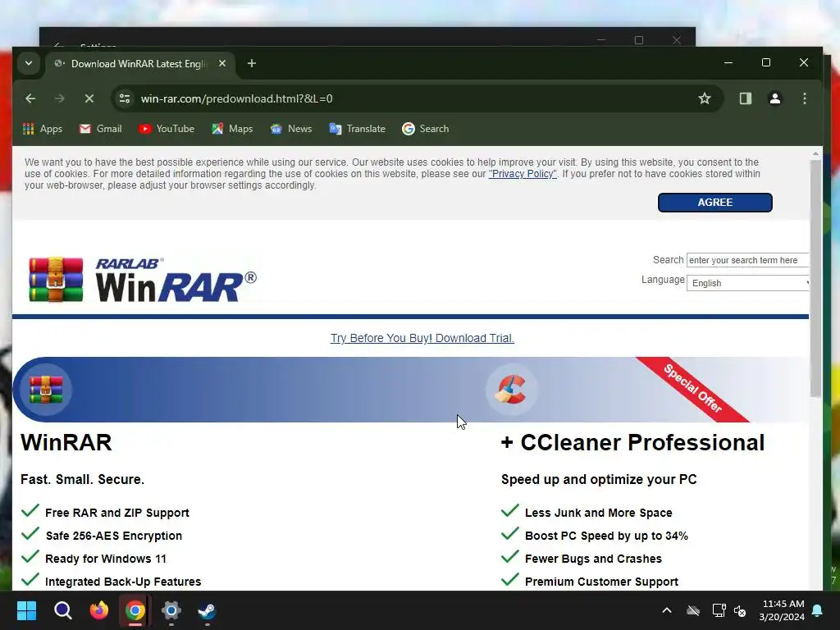The image size is (840, 630).
Task: Open site information icon in address bar
Action: (x=125, y=98)
